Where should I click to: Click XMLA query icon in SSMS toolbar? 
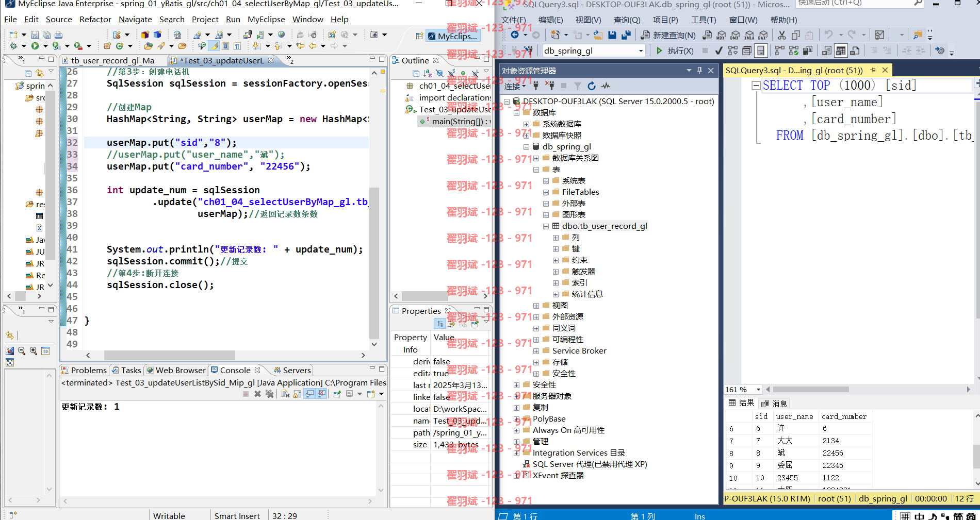click(749, 35)
